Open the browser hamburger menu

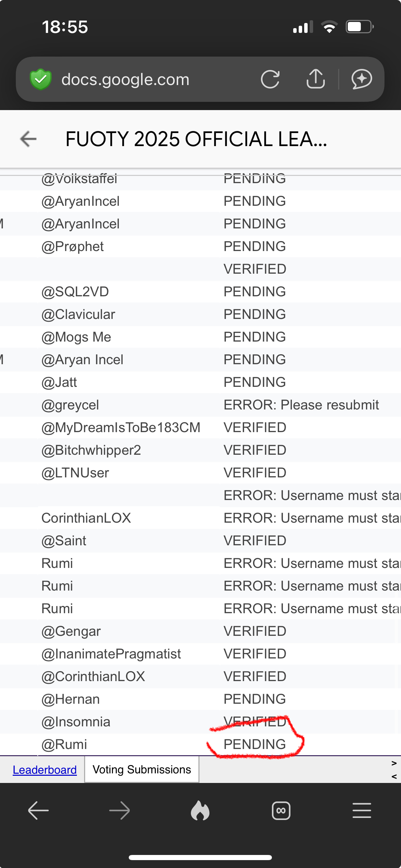(362, 811)
